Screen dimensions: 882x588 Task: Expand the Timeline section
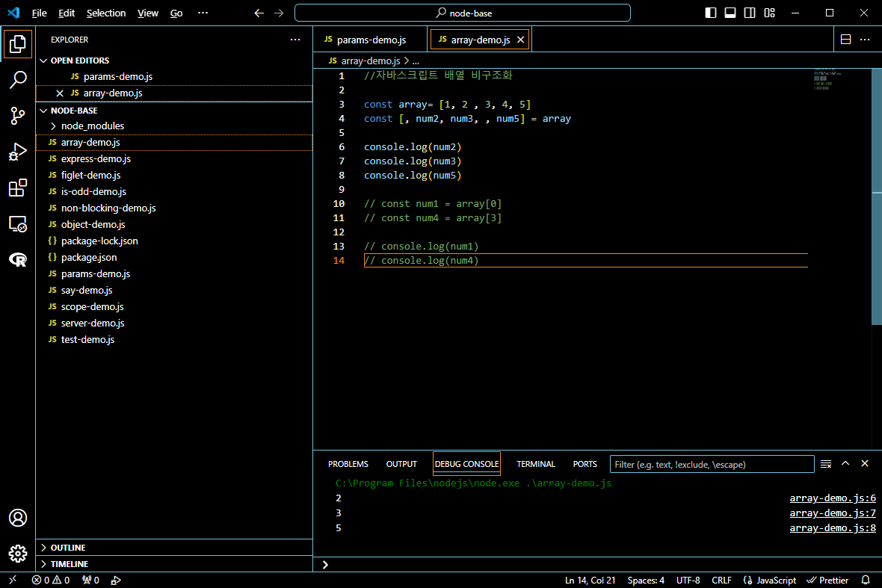[x=174, y=564]
